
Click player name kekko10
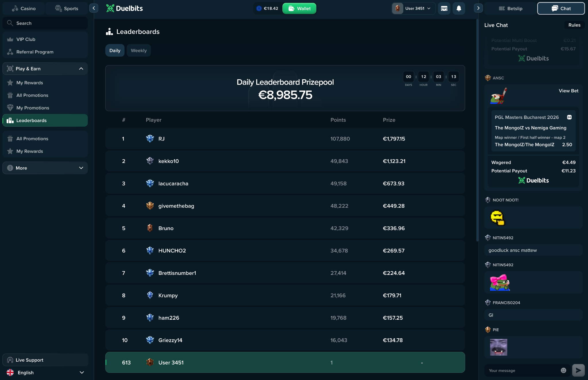[169, 161]
